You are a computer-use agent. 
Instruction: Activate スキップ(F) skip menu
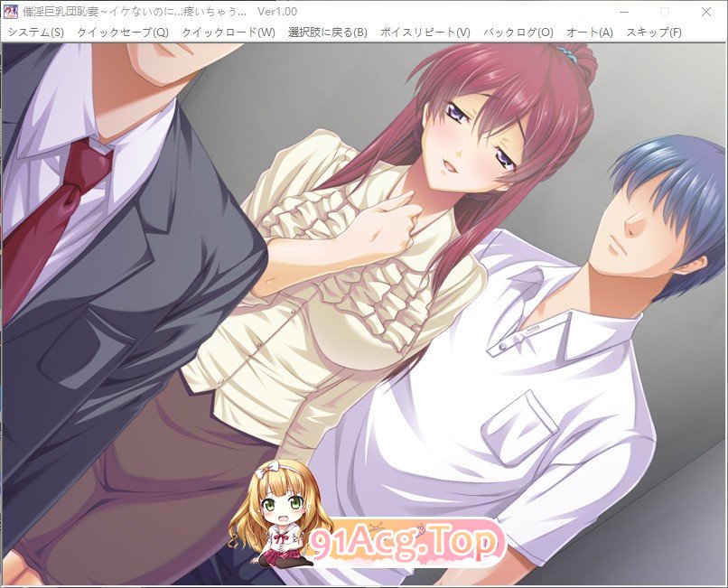654,33
